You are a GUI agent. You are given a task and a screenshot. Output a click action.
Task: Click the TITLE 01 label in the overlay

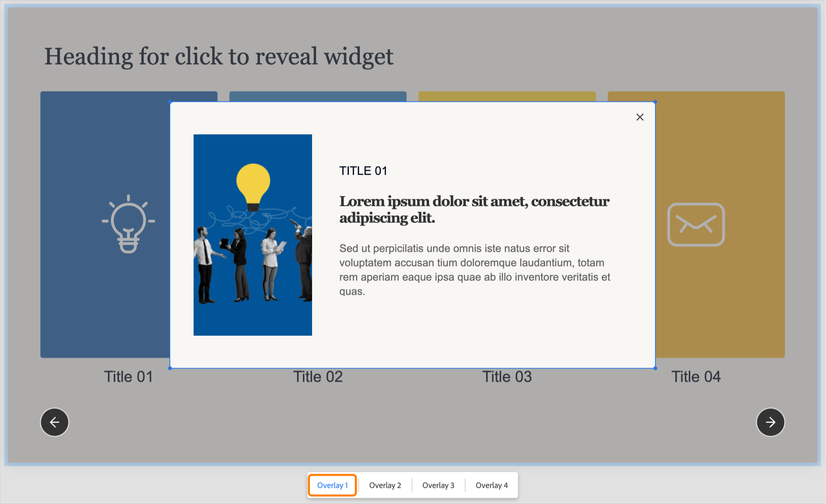tap(363, 170)
